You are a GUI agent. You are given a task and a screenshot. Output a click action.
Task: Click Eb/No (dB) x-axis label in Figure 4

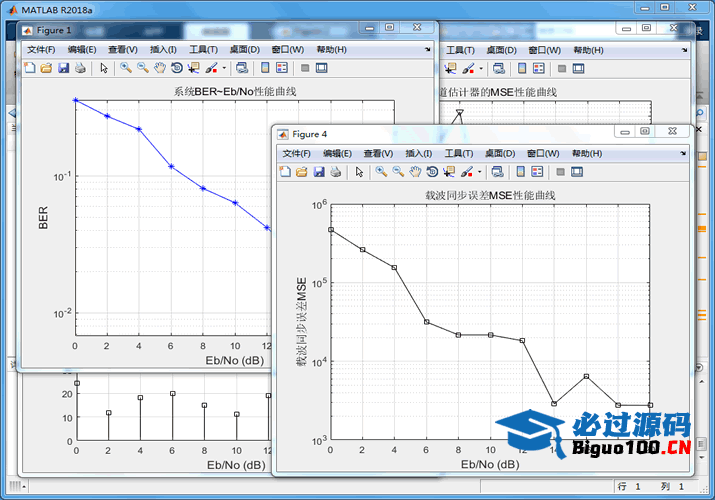click(490, 464)
